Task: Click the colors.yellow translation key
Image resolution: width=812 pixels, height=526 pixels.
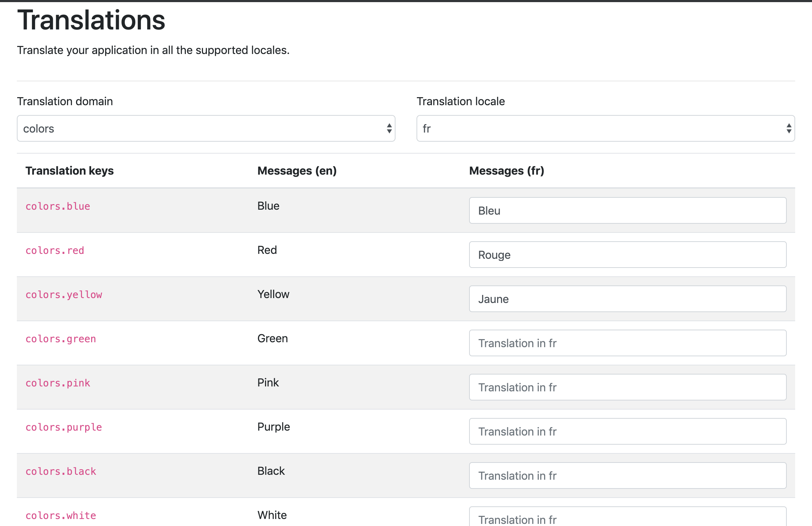Action: [64, 295]
